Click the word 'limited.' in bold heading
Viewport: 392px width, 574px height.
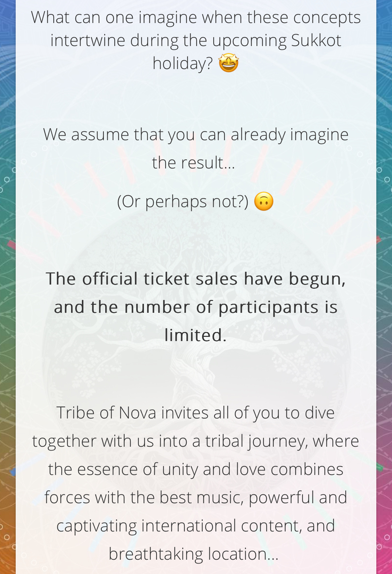[196, 335]
